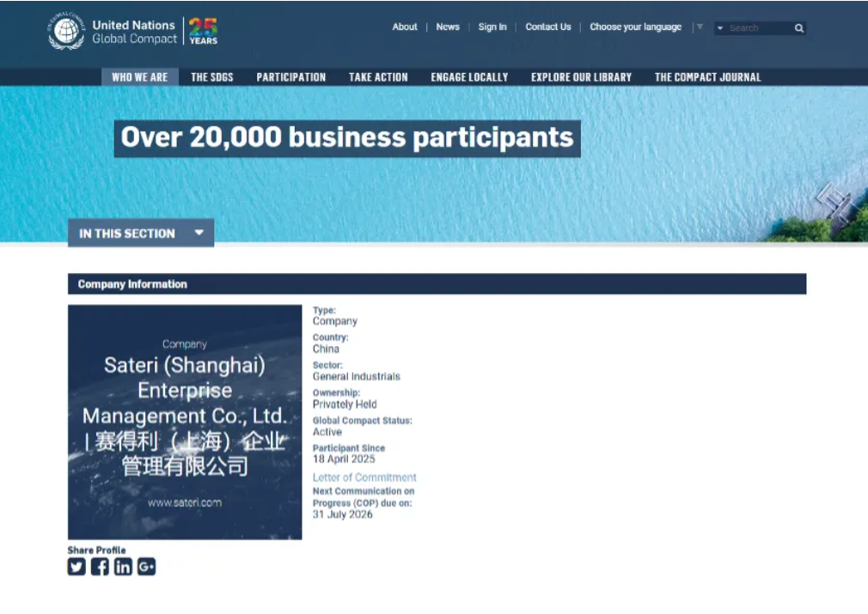Share profile on Google Plus

(146, 567)
